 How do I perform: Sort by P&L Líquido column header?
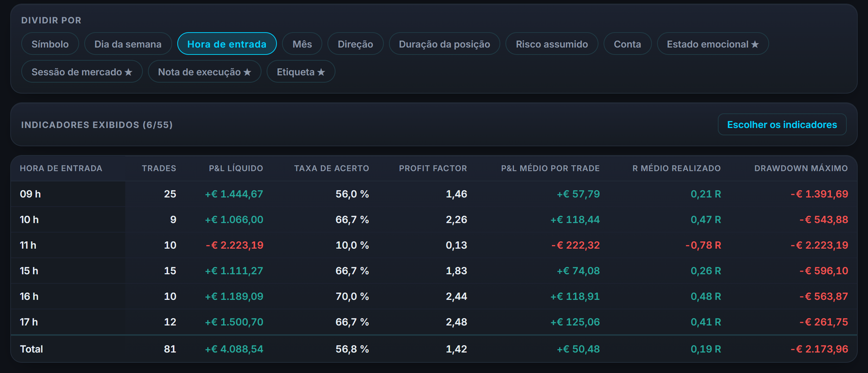[x=236, y=169]
